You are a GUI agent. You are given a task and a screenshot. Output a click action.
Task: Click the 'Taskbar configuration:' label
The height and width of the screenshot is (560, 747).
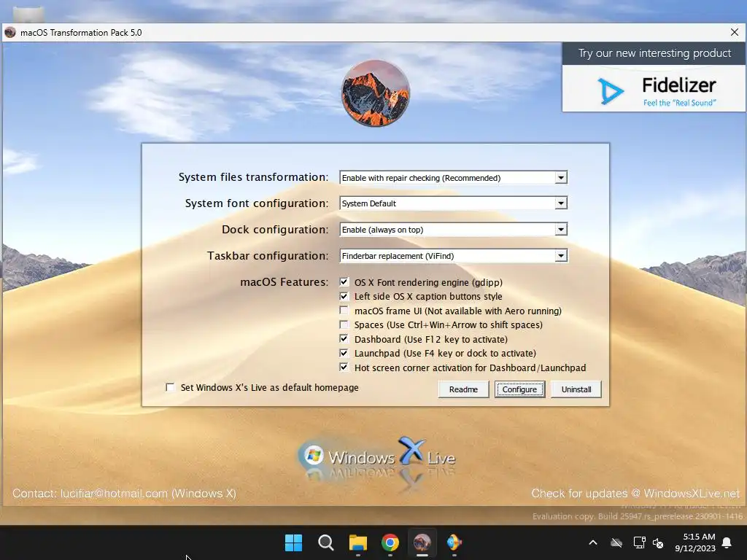(x=268, y=256)
